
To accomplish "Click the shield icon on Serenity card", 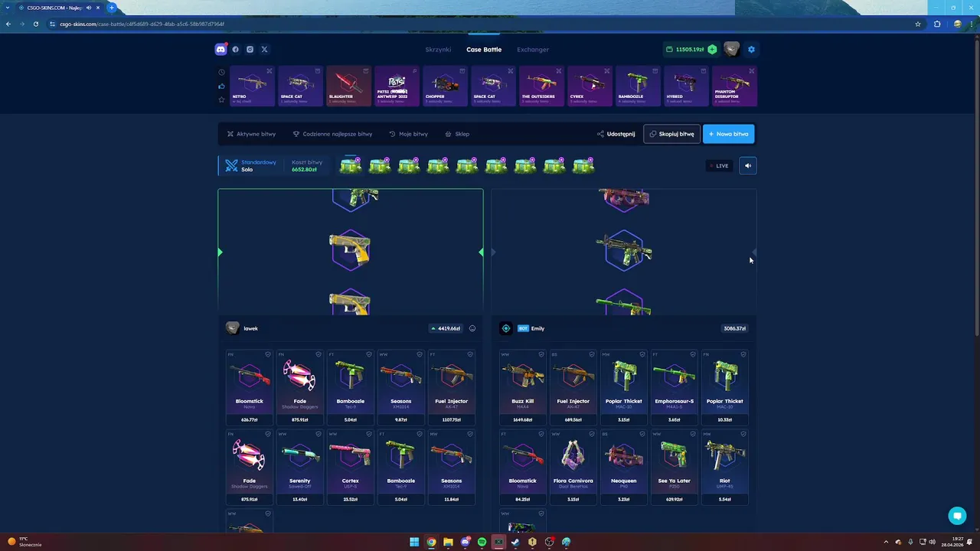I will coord(318,434).
